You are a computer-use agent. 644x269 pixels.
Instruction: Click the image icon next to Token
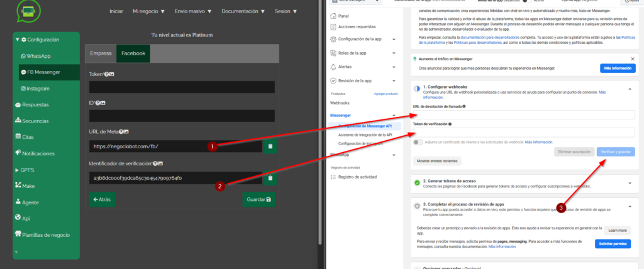point(111,74)
